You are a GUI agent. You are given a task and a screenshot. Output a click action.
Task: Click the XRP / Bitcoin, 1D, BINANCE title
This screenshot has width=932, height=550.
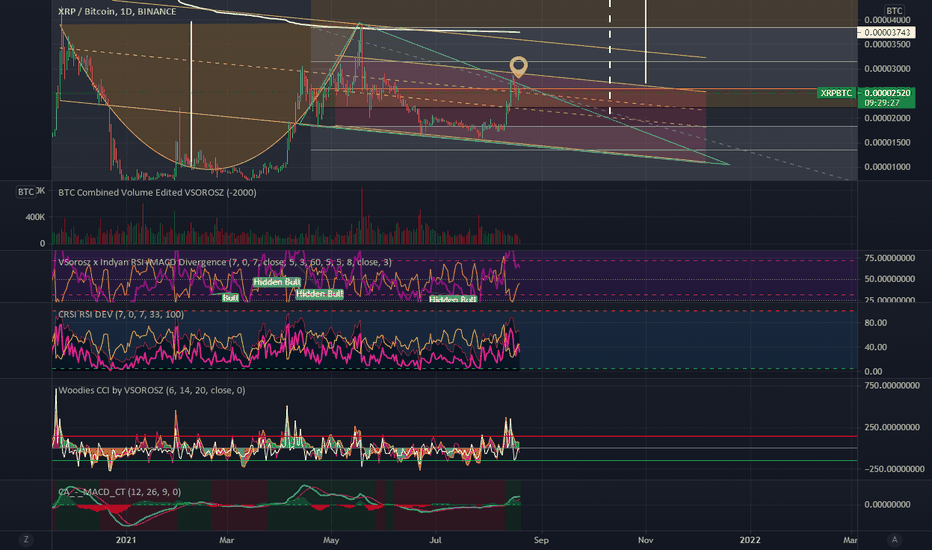117,11
